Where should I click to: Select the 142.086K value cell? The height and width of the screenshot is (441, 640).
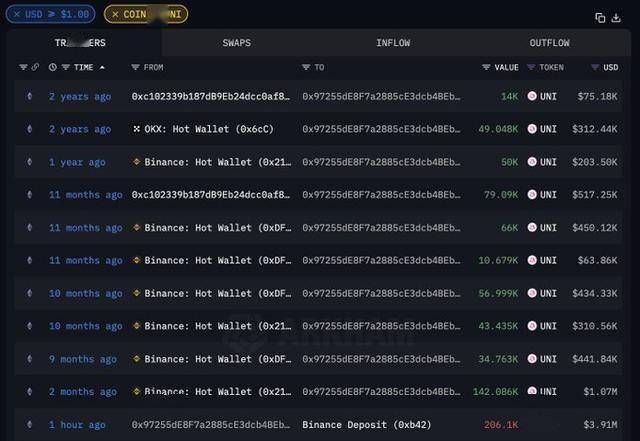(496, 392)
